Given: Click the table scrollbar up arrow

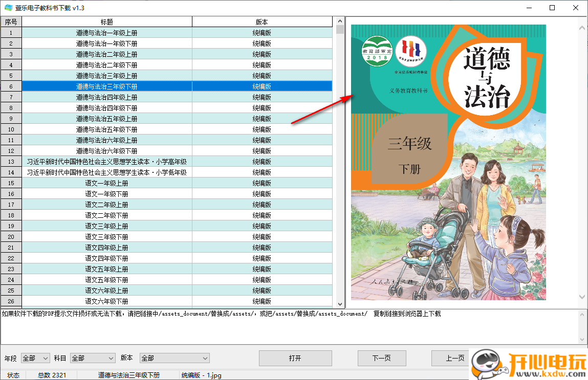Looking at the screenshot, I should tap(339, 21).
